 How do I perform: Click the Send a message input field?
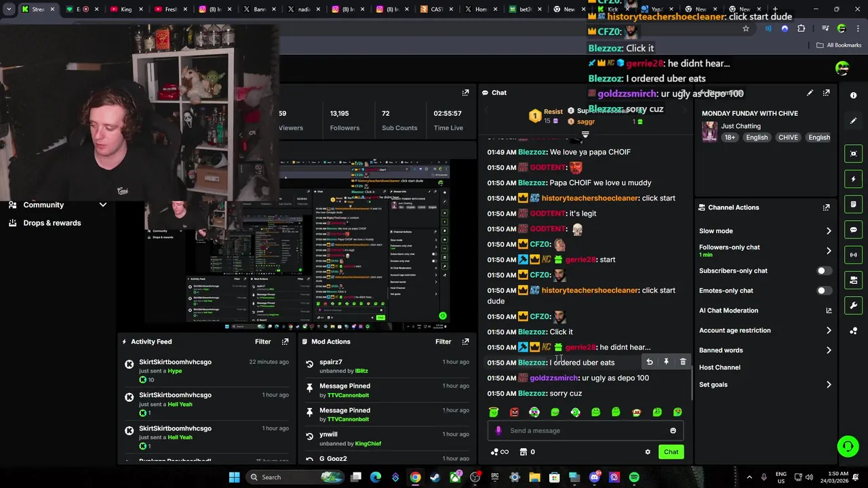click(587, 430)
